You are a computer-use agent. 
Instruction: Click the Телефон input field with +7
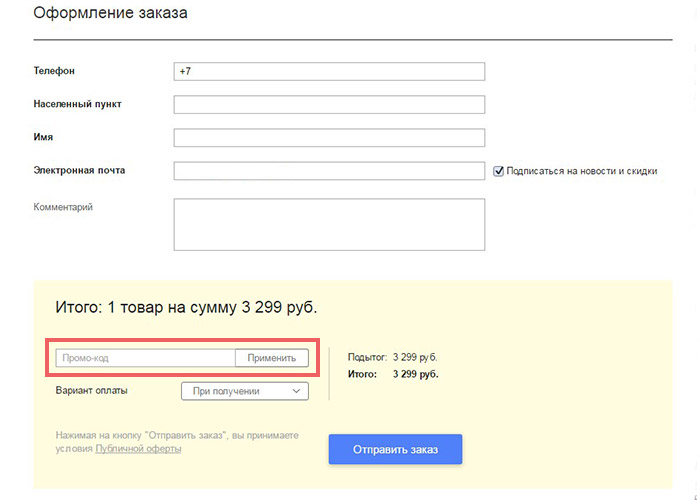click(x=329, y=71)
